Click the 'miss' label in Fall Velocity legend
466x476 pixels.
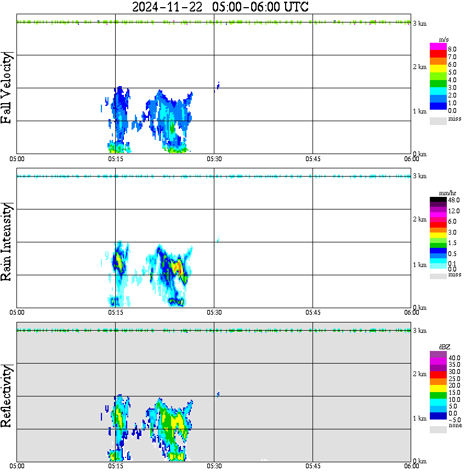tap(455, 118)
